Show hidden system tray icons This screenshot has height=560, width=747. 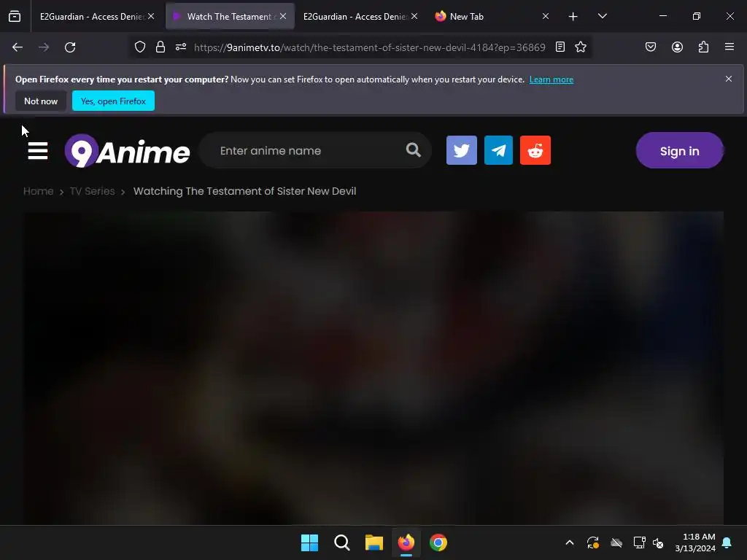tap(569, 542)
